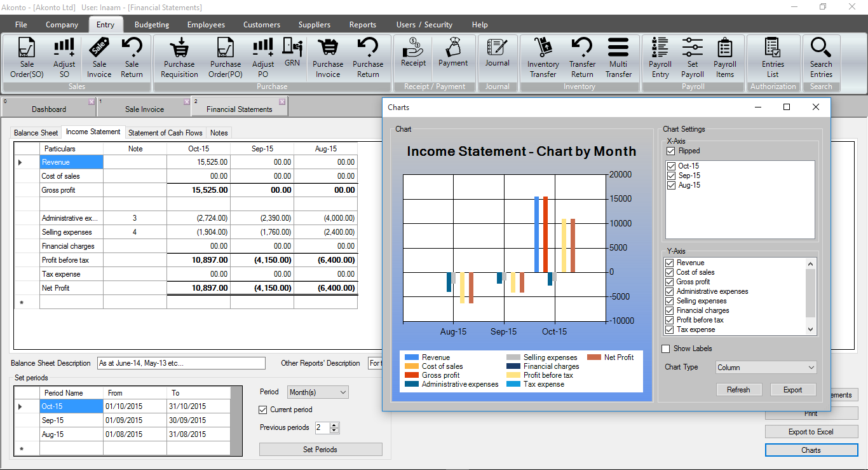Increase the Previous periods spinner value
This screenshot has height=470, width=868.
[x=335, y=425]
